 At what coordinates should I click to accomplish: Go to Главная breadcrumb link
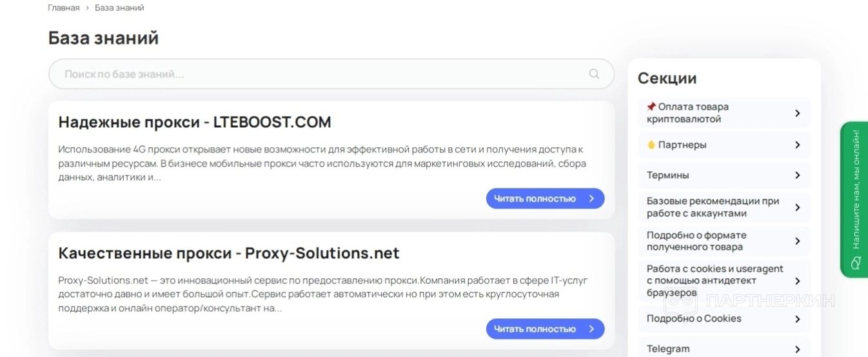(64, 8)
